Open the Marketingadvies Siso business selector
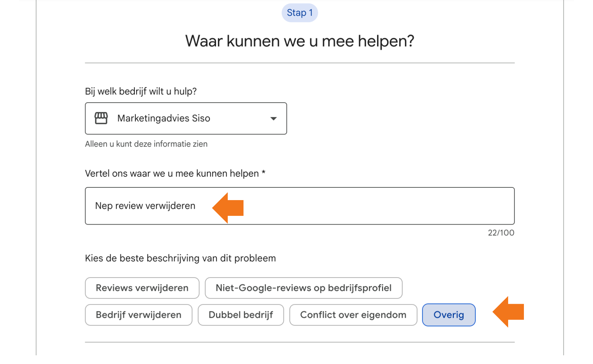Image resolution: width=593 pixels, height=364 pixels. click(185, 118)
